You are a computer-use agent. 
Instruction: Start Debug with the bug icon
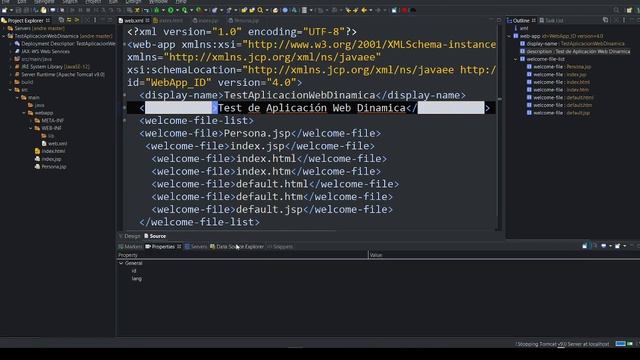pos(156,10)
